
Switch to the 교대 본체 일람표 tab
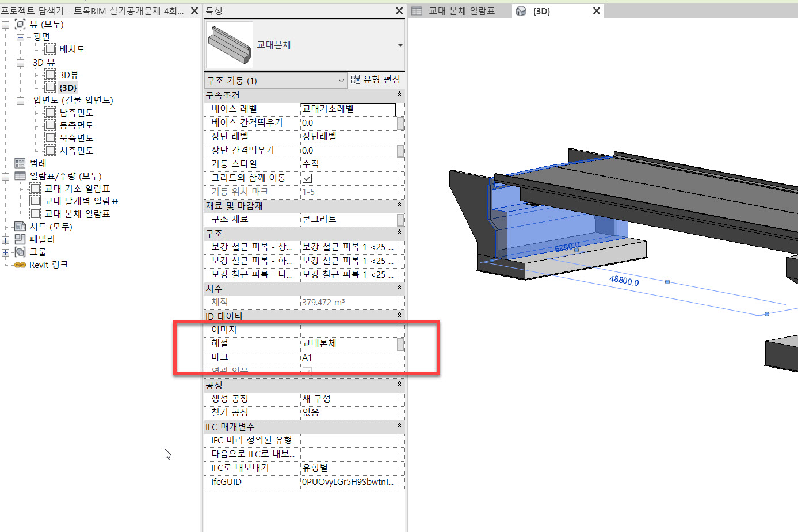coord(461,11)
